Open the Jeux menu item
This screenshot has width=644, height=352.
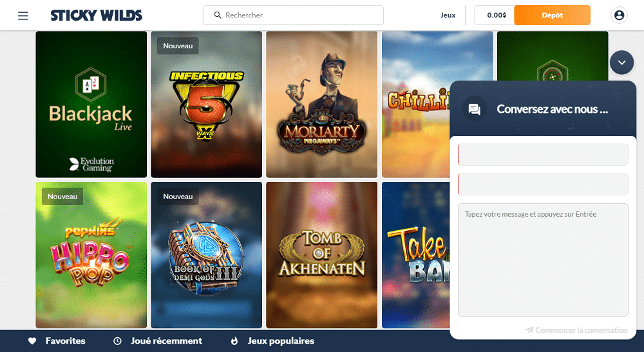448,15
